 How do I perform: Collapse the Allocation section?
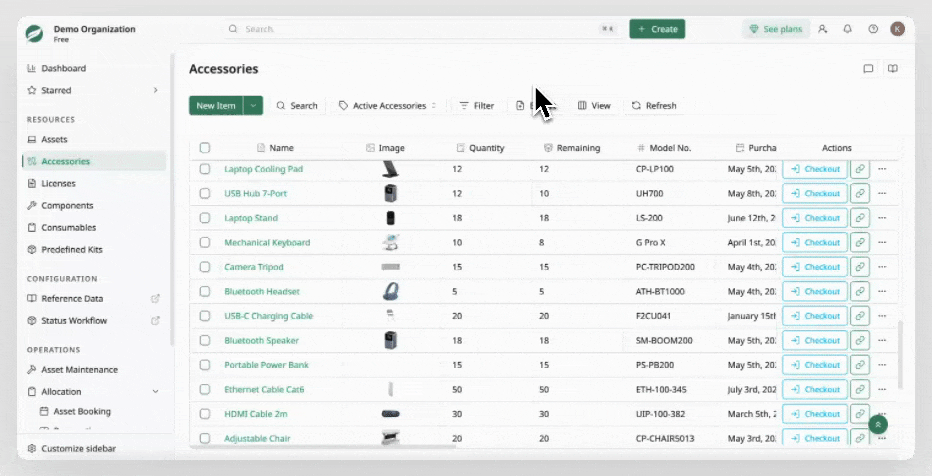click(x=155, y=391)
